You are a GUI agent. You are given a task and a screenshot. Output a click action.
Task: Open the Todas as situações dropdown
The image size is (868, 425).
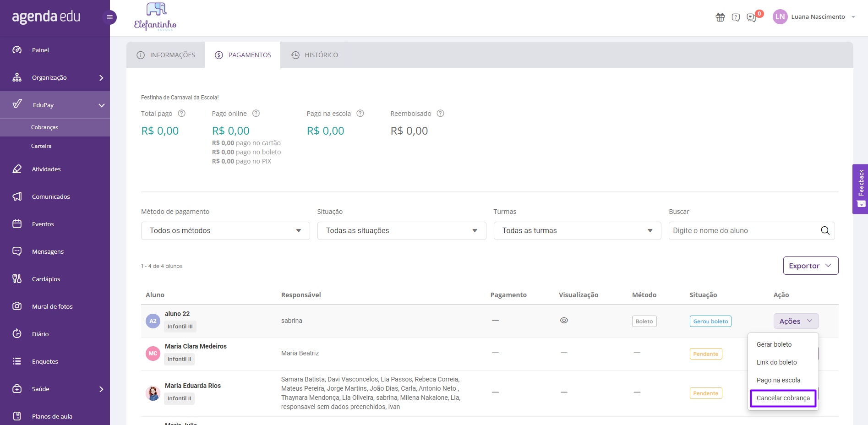[x=402, y=231]
